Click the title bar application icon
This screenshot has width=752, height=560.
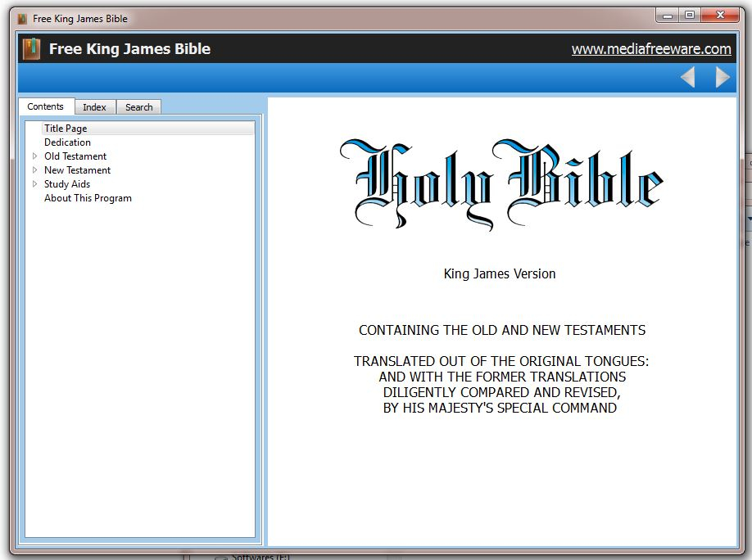[x=22, y=18]
